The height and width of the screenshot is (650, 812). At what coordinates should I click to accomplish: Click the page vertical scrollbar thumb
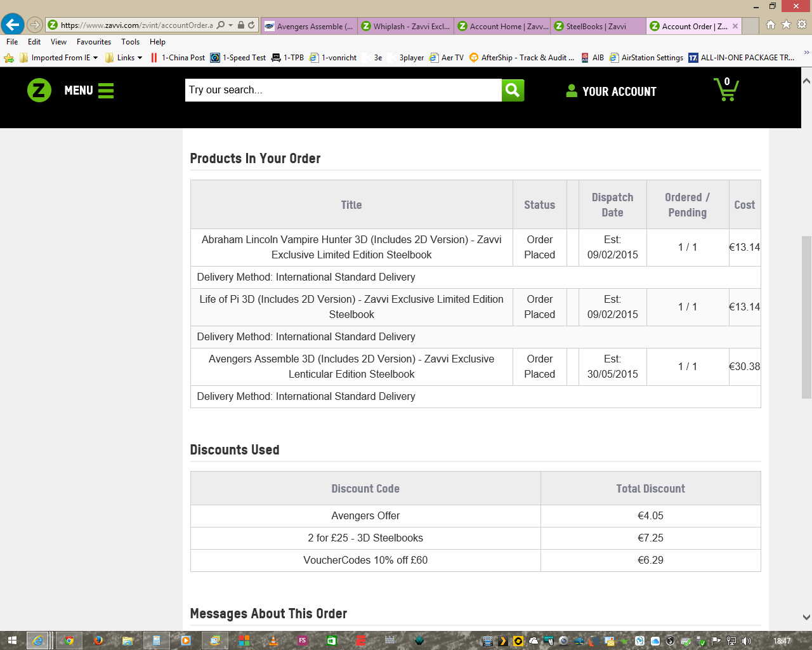coord(806,317)
